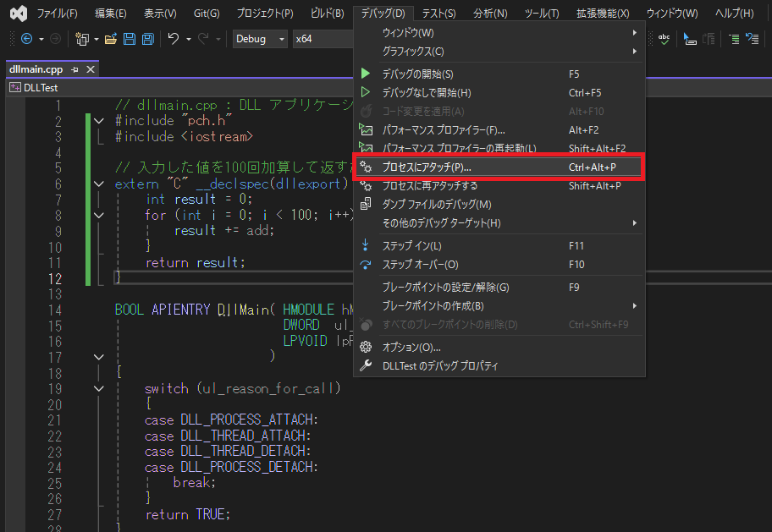Open the Debug configuration dropdown

260,39
